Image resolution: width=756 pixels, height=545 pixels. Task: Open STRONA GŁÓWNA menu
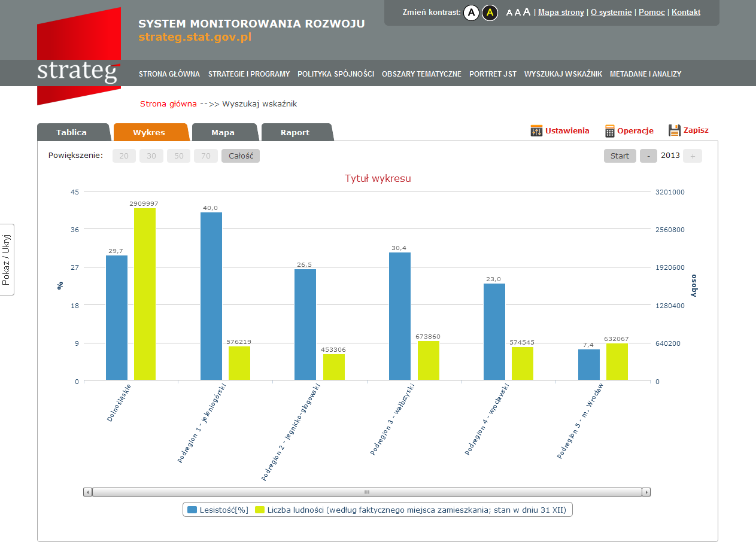[x=169, y=74]
